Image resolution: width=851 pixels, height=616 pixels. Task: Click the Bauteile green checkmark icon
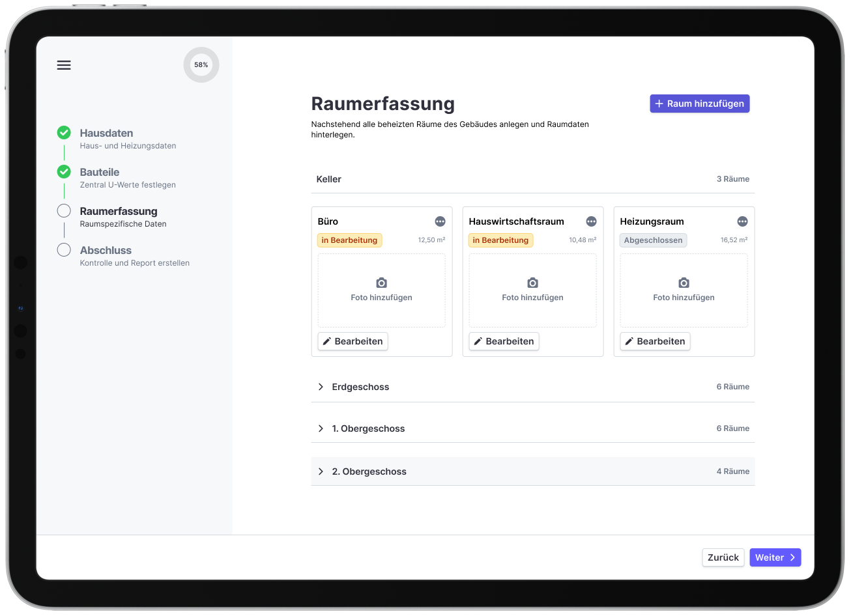click(64, 172)
